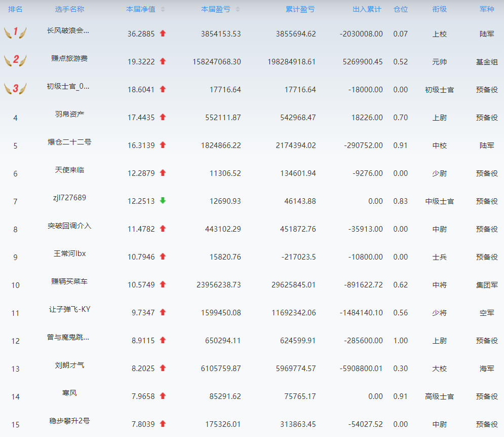Click green down arrow beside 12.2513
This screenshot has height=437, width=504.
coord(163,201)
